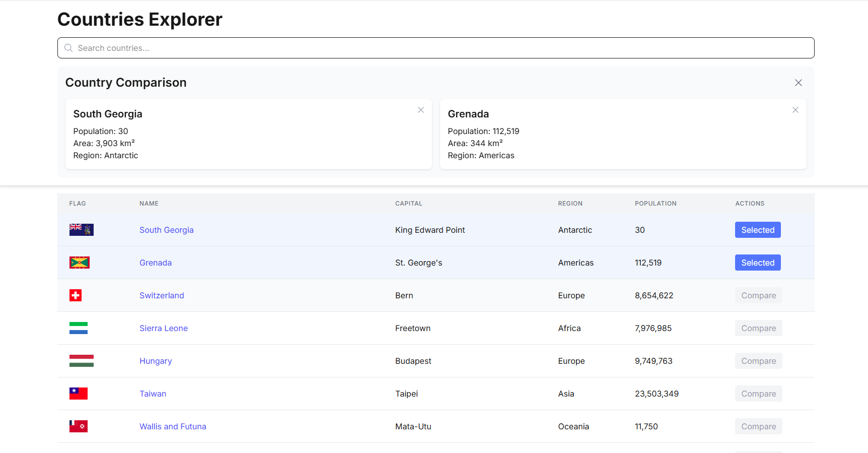Click 'Area: 344 km²' text

[x=475, y=143]
